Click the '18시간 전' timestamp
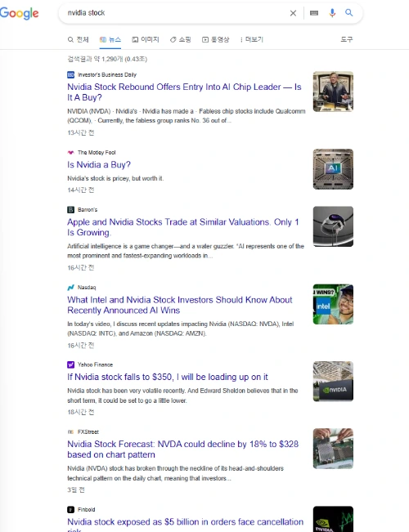Screen dimensions: 409x532 tap(80, 412)
